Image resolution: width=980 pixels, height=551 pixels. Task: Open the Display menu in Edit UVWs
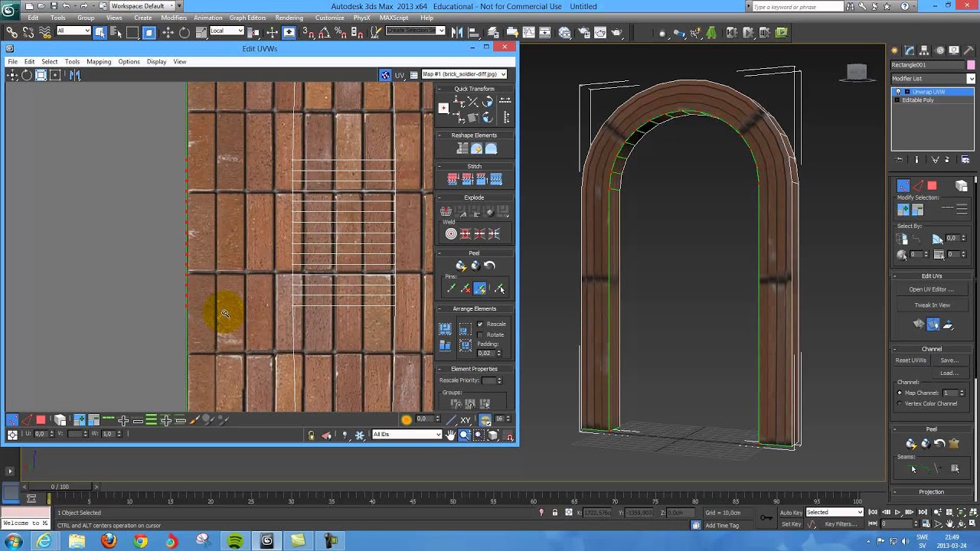pyautogui.click(x=156, y=62)
